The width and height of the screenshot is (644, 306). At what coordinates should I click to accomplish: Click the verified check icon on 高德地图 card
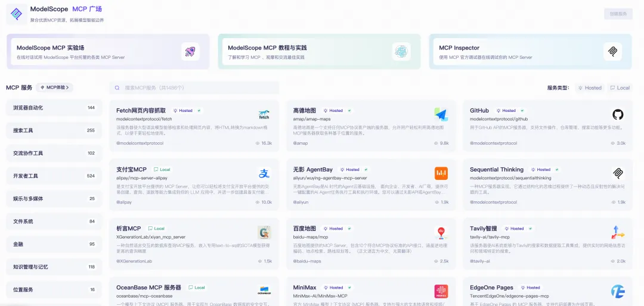coord(349,110)
